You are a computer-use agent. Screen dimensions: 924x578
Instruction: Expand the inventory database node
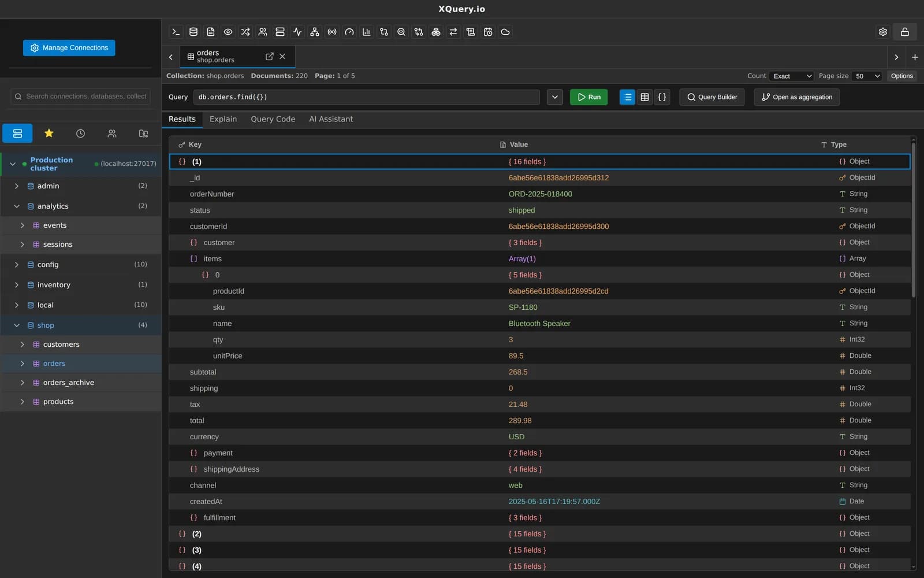17,285
